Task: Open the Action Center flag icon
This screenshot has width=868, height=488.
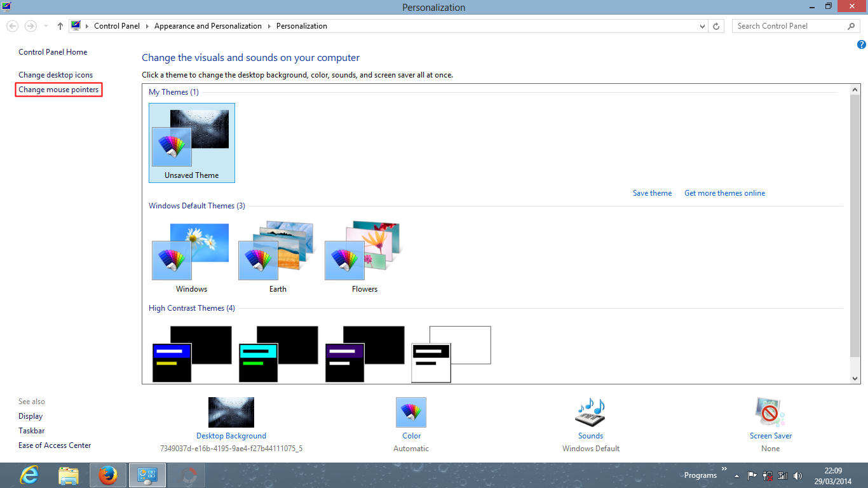Action: 752,475
